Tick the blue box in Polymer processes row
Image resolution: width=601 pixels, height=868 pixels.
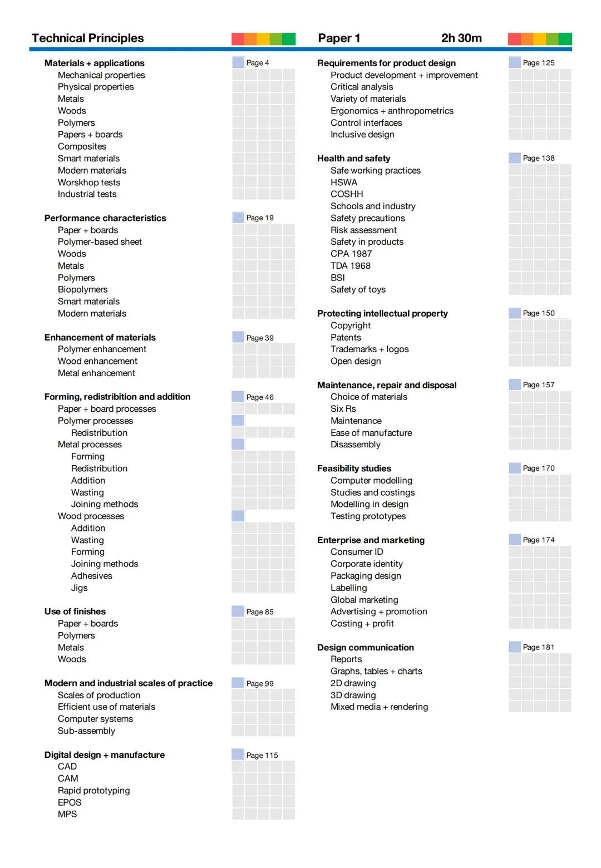(238, 421)
